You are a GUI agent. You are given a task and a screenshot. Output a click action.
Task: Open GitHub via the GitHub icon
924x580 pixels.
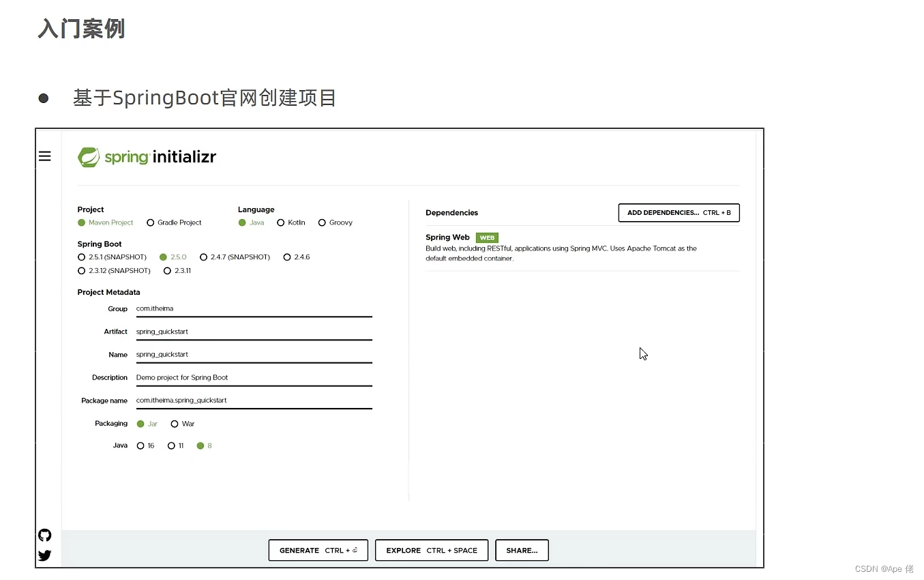44,535
